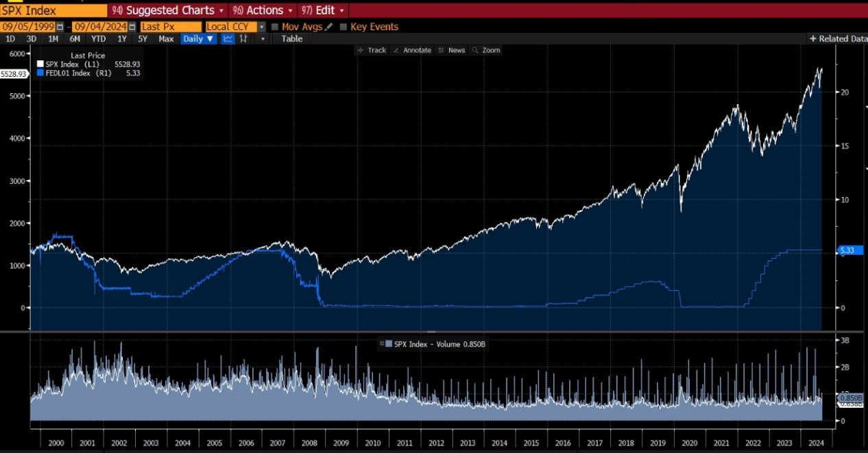The image size is (868, 453).
Task: Collapse the SPX Index Volume legend toggle
Action: click(x=382, y=344)
